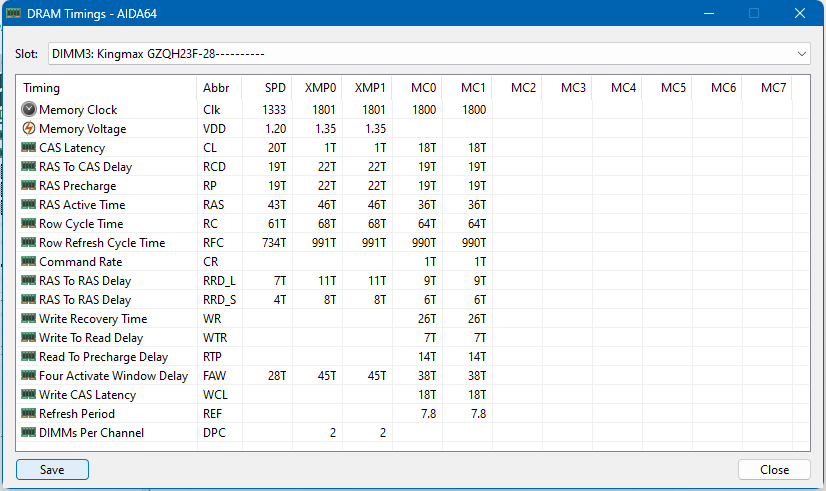
Task: Select the Memory Voltage row label
Action: [83, 129]
